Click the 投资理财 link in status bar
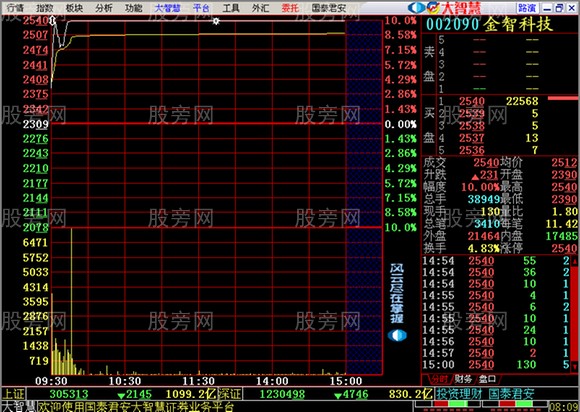Viewport: 580px width, 412px height. [x=459, y=394]
